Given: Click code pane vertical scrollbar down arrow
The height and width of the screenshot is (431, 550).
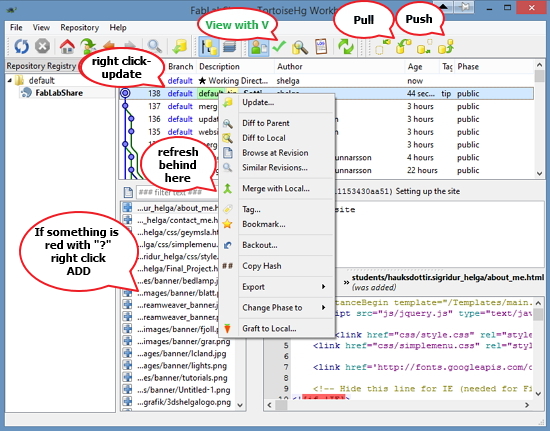Looking at the screenshot, I should click(x=539, y=394).
